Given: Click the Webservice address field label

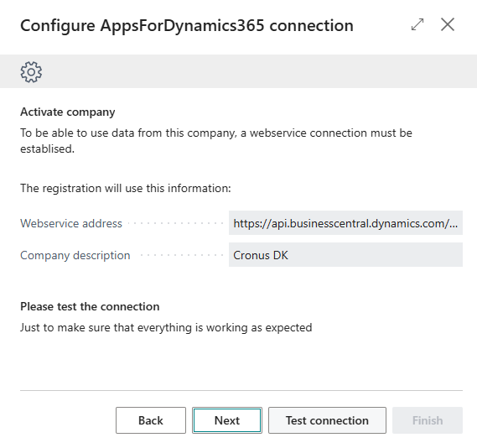Looking at the screenshot, I should (71, 223).
